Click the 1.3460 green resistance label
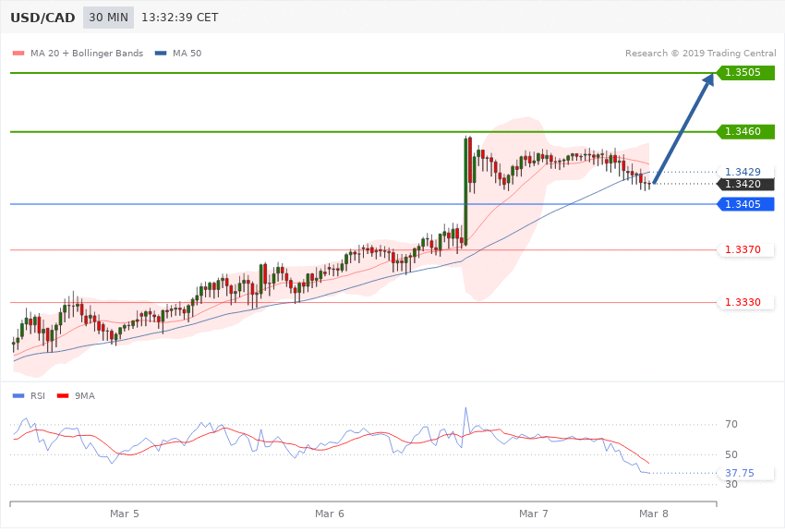 pyautogui.click(x=746, y=132)
